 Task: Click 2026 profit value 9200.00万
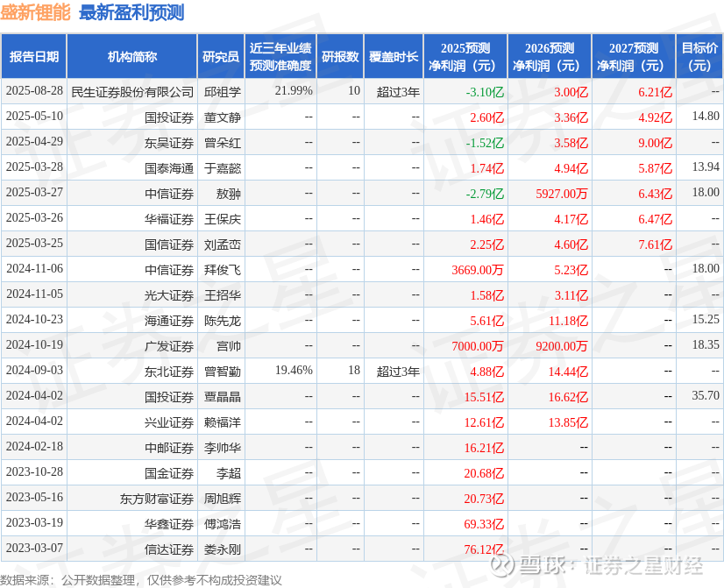click(x=562, y=346)
